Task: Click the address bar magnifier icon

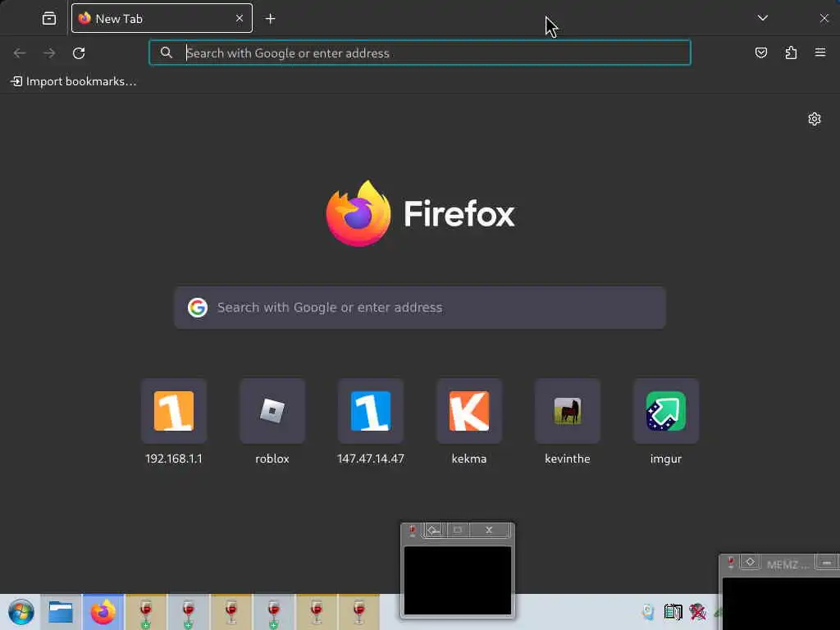Action: (167, 52)
